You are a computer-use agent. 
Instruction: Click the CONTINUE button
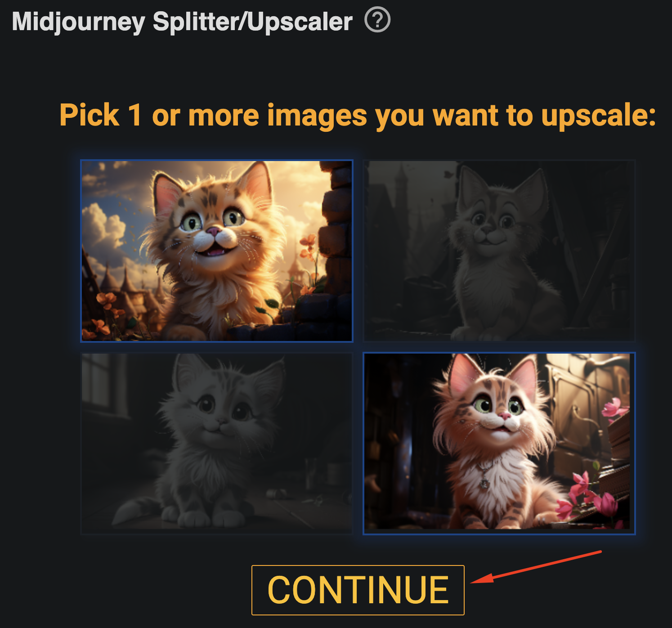[358, 590]
